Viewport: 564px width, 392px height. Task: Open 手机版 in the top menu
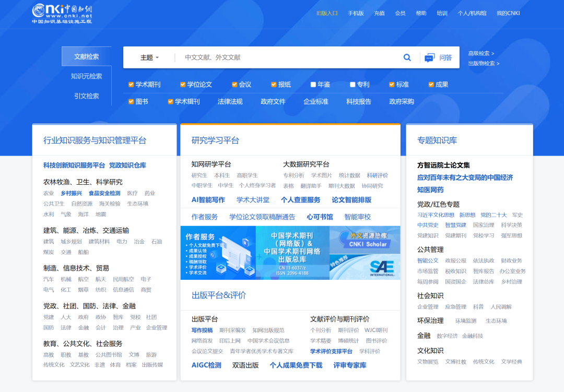pos(355,13)
